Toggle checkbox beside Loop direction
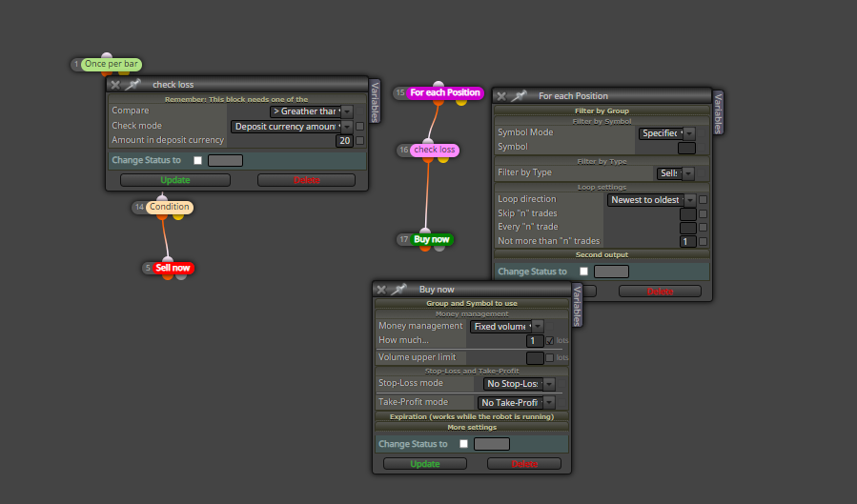The height and width of the screenshot is (504, 857). [703, 200]
